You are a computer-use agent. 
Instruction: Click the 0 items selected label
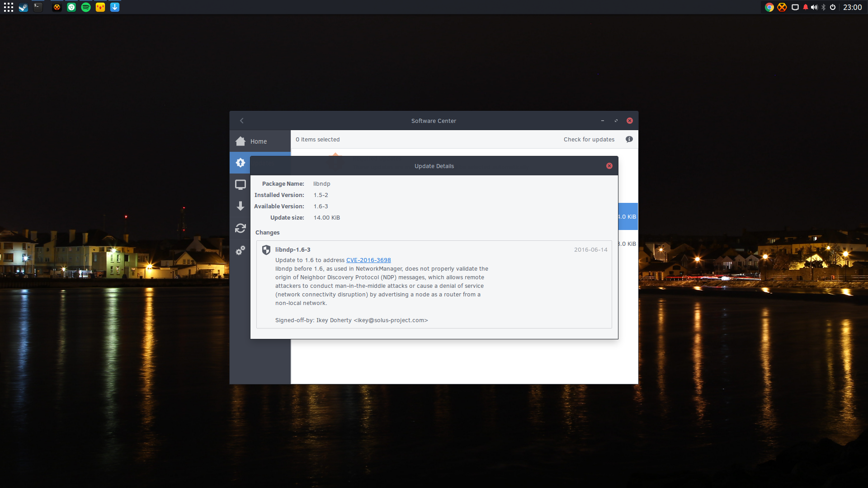pos(318,140)
